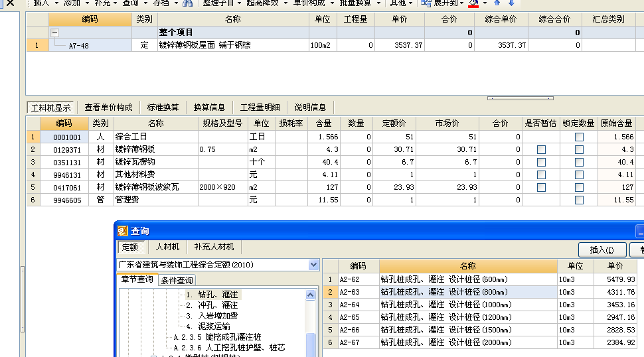Switch to 章节查询 tab

(137, 279)
